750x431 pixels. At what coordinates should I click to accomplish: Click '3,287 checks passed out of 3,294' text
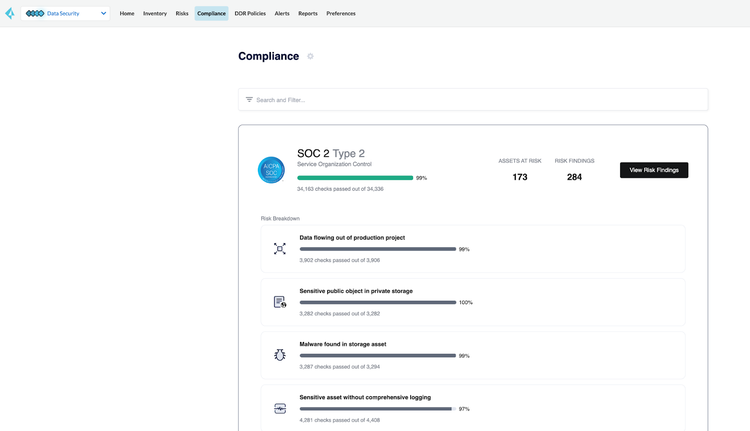340,367
